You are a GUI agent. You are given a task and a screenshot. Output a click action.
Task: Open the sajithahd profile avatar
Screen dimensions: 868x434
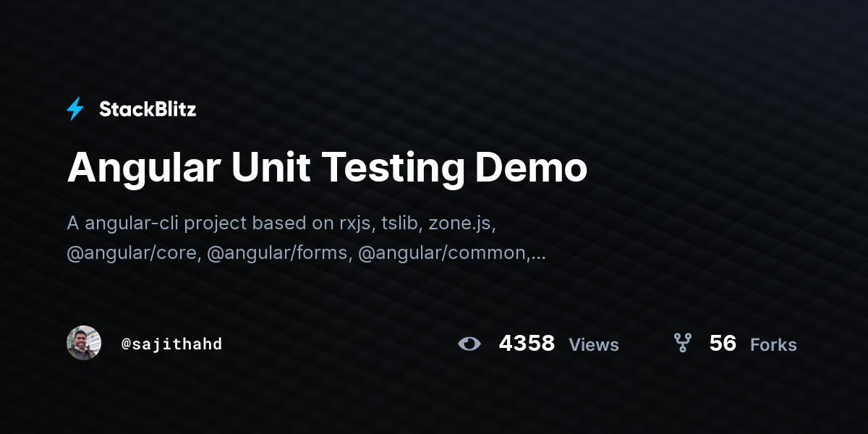(x=84, y=343)
